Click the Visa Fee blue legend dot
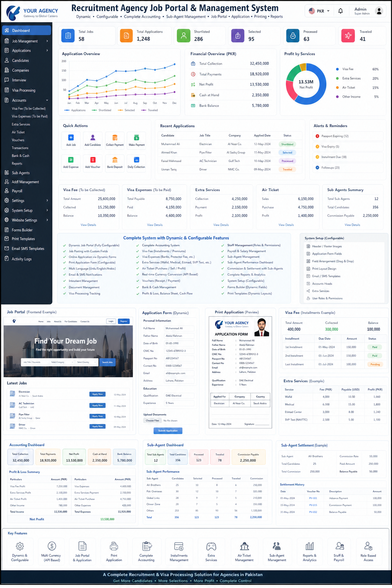392x588 pixels. coord(337,69)
